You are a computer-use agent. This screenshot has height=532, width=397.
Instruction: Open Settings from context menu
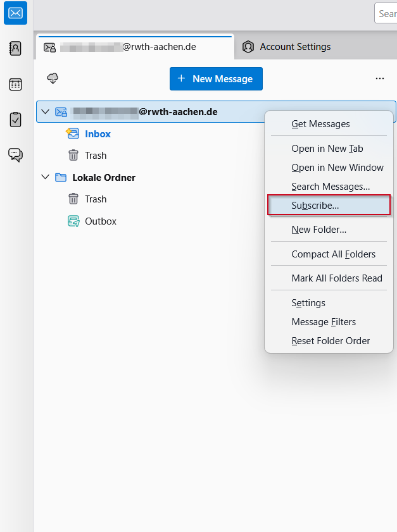click(329, 302)
